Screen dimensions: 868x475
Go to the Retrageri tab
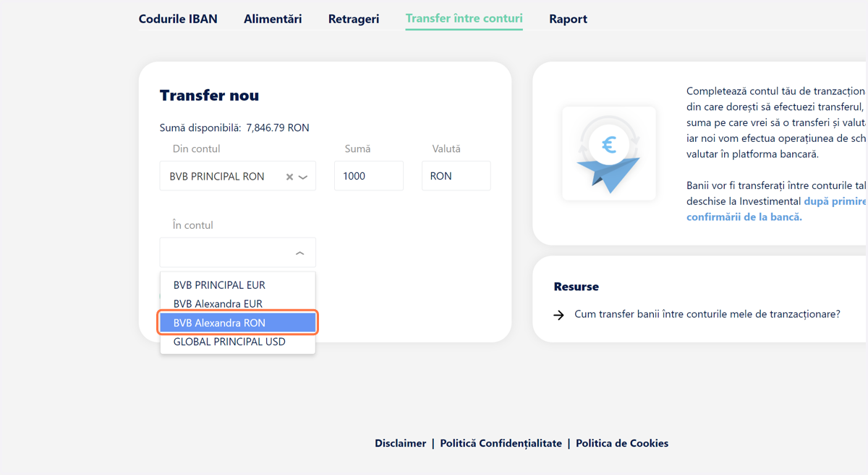354,19
